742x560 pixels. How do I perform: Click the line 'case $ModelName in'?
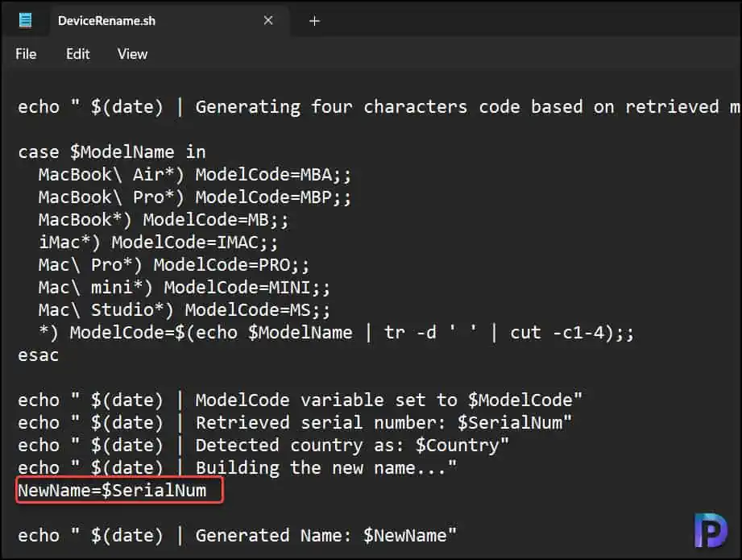pyautogui.click(x=112, y=152)
